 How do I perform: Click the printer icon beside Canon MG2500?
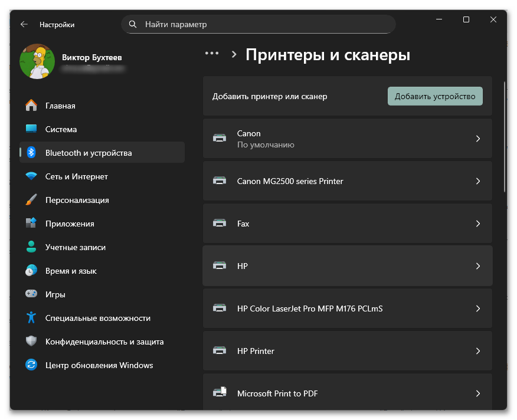click(x=220, y=181)
